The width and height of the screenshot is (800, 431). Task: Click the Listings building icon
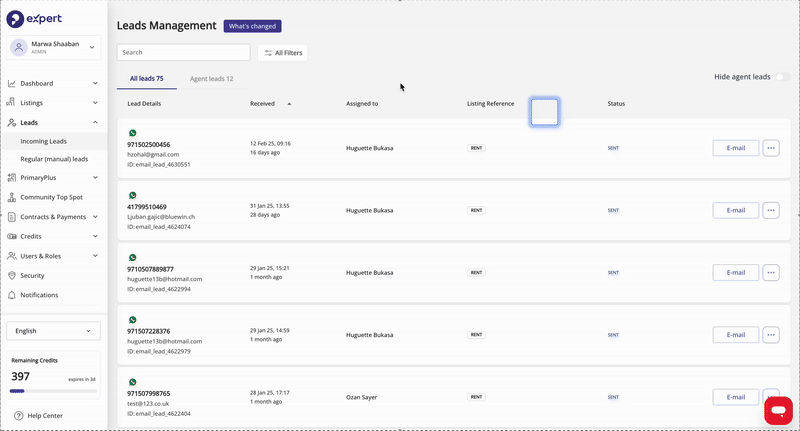[11, 103]
